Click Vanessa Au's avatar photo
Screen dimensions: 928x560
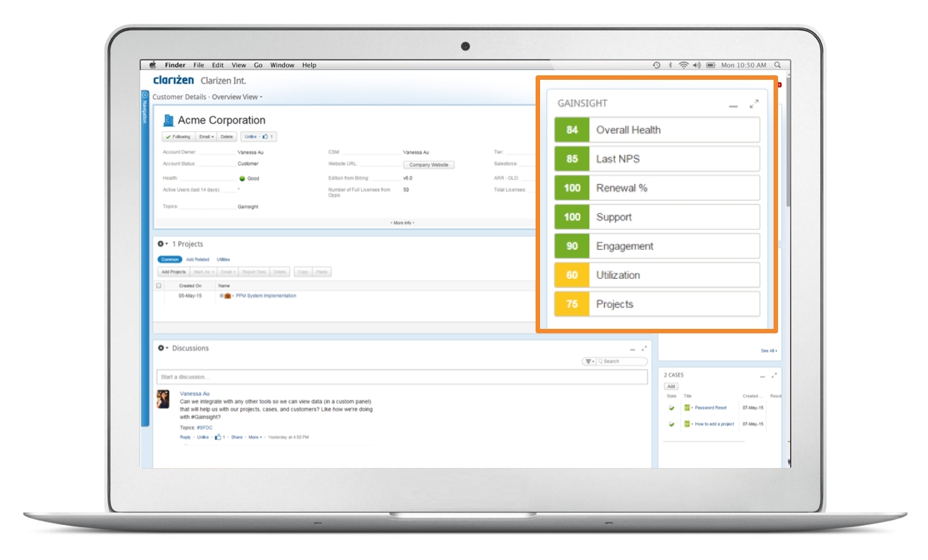tap(163, 398)
